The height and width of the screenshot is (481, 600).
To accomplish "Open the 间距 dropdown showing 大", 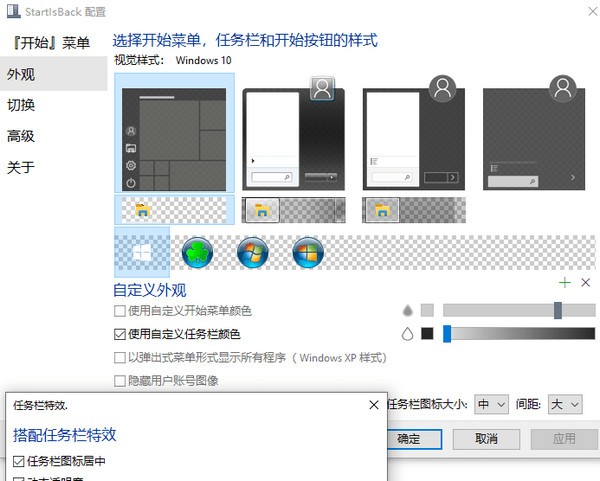I will click(565, 404).
